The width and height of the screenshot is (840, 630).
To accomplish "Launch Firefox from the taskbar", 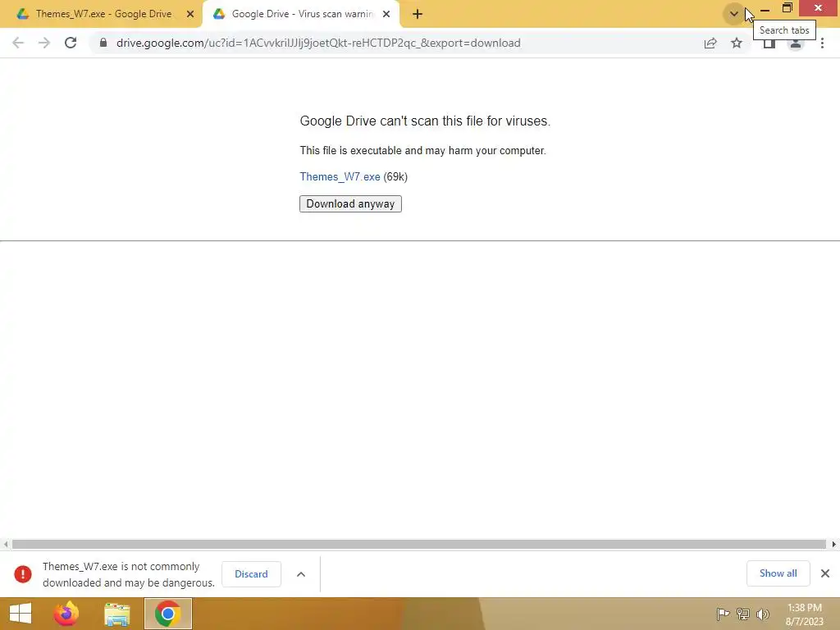I will (x=66, y=614).
